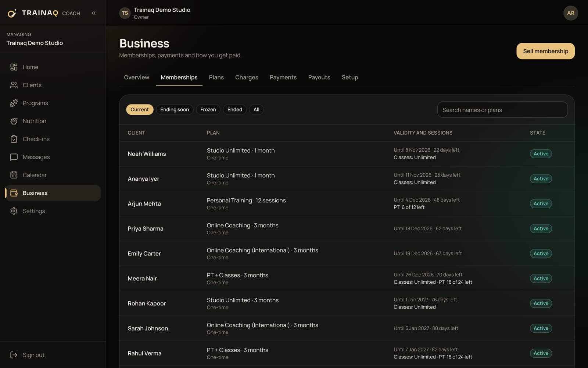Collapse the sidebar with the double chevron
588x368 pixels.
(93, 13)
